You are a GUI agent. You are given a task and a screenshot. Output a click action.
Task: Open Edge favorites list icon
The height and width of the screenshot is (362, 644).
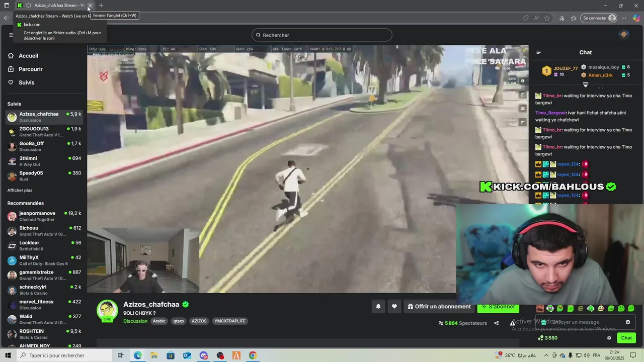[x=574, y=18]
